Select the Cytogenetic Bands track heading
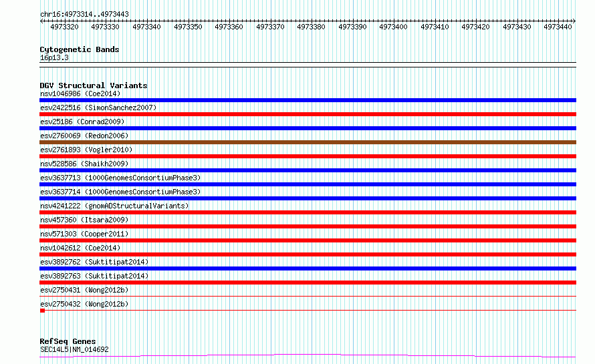 click(80, 49)
